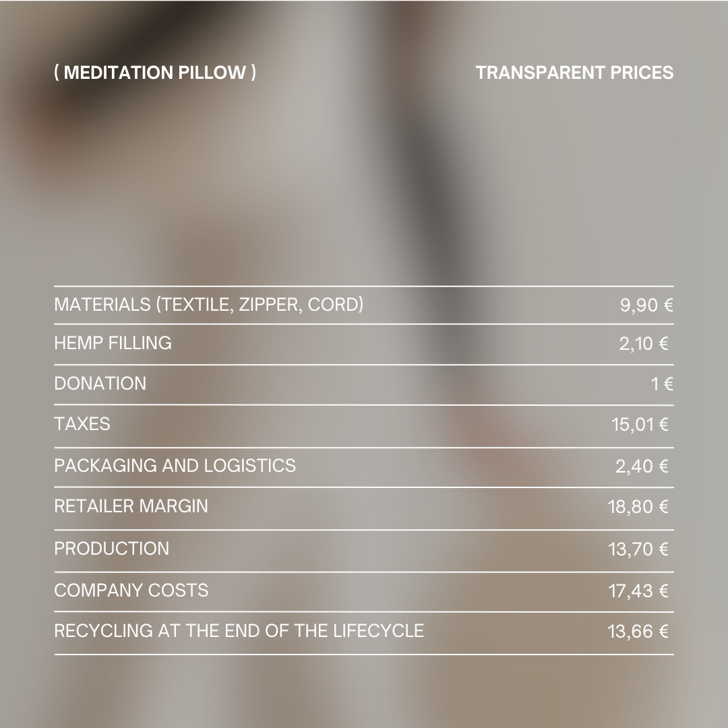This screenshot has height=728, width=728.
Task: Select the Retailer Margin label
Action: click(x=131, y=506)
